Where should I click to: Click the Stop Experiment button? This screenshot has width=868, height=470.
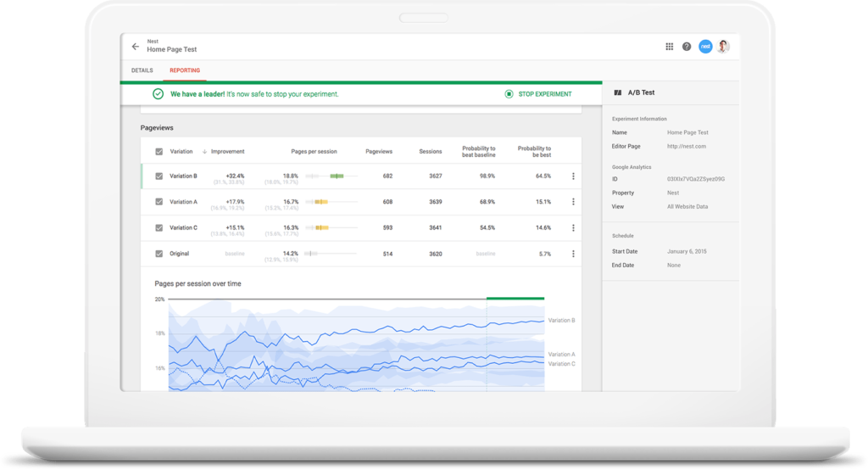tap(538, 94)
